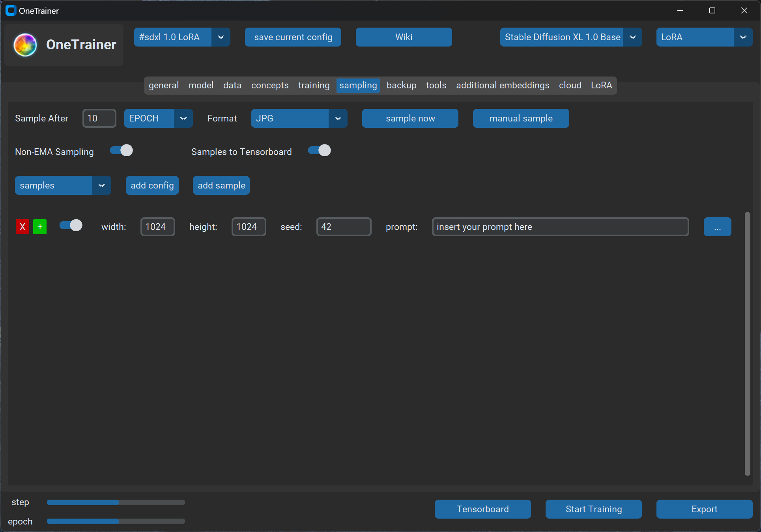This screenshot has height=532, width=761.
Task: Expand the EPOCH time unit dropdown
Action: pos(183,118)
